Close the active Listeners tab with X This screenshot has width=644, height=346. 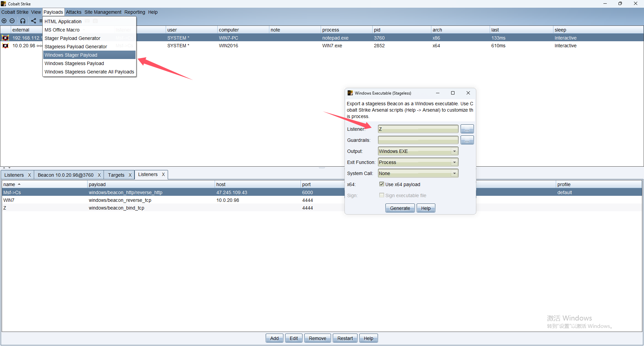coord(163,174)
